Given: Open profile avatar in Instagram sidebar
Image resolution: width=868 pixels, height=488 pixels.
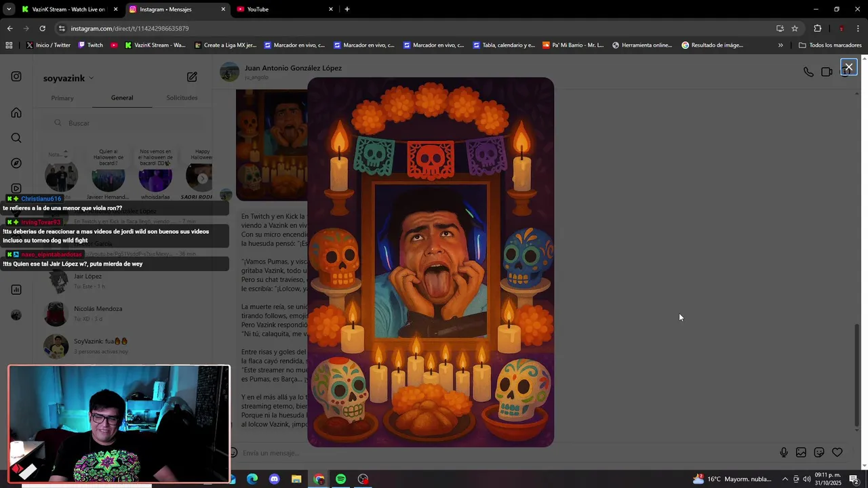Looking at the screenshot, I should (16, 315).
